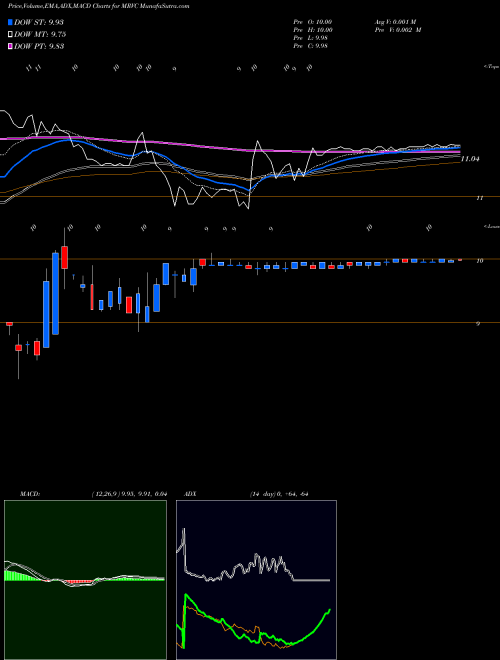The height and width of the screenshot is (660, 500).
Task: Click the '<Tops' label at right edge
Action: tap(491, 67)
